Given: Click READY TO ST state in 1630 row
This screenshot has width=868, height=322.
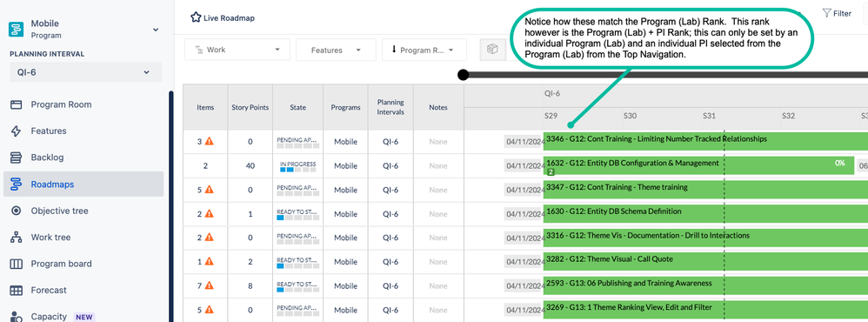Looking at the screenshot, I should tap(297, 214).
